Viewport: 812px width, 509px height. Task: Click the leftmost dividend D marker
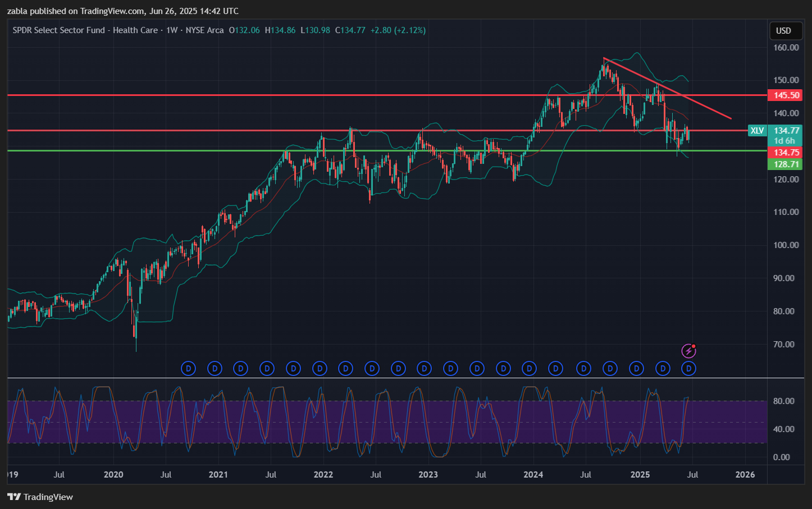(188, 369)
